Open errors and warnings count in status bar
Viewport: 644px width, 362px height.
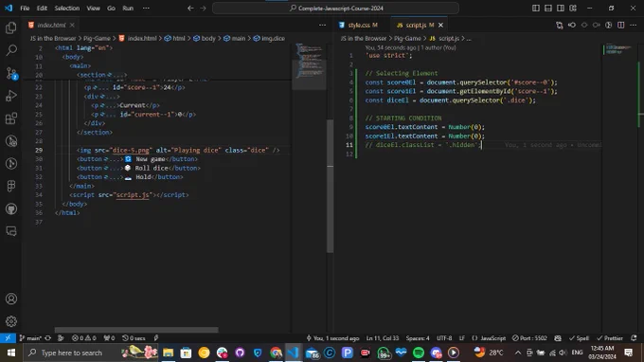83,338
